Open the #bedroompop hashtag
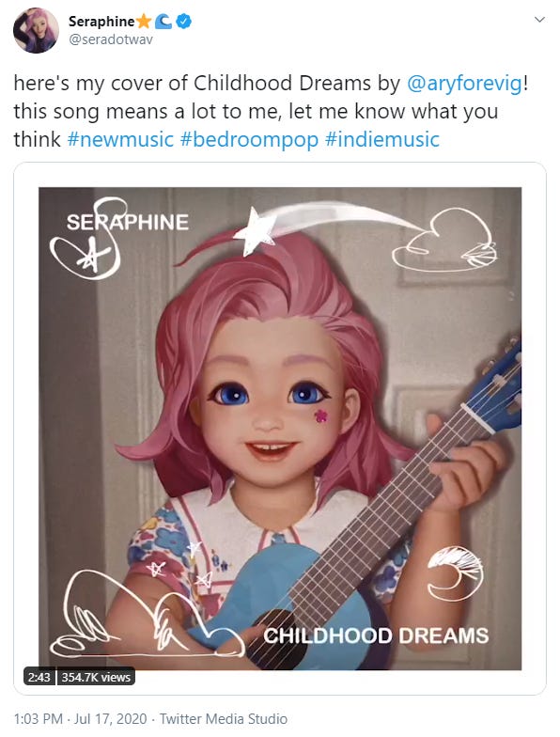Screen dimensions: 560x737 pos(250,139)
